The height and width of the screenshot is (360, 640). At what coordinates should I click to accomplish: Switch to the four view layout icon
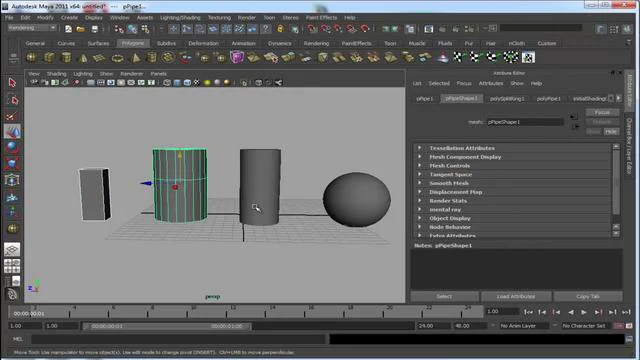(12, 266)
